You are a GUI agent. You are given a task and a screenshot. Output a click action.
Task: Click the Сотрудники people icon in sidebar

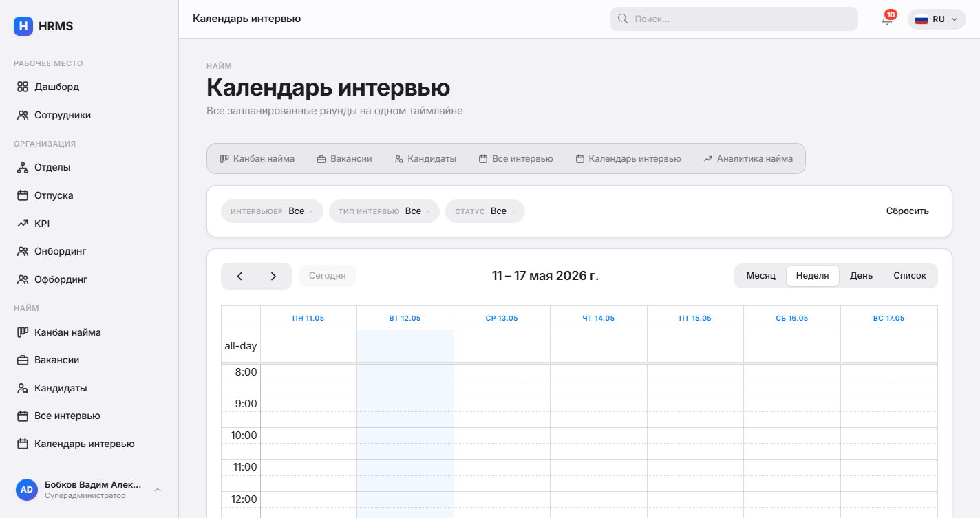23,116
